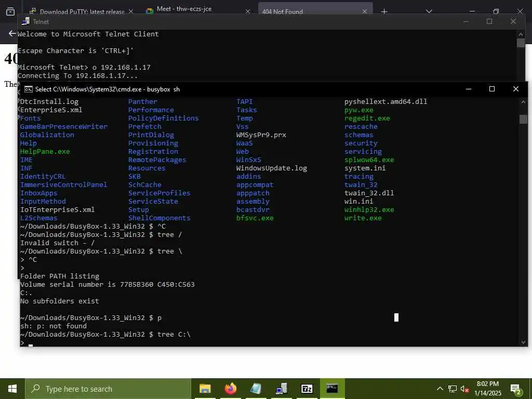The image size is (532, 399).
Task: Open the notification center icon
Action: click(x=516, y=390)
